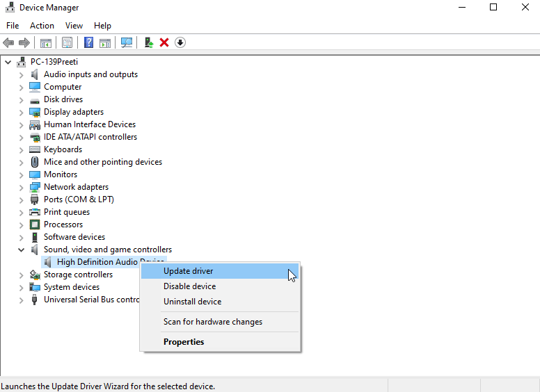
Task: Click the Processors chip icon
Action: click(35, 224)
